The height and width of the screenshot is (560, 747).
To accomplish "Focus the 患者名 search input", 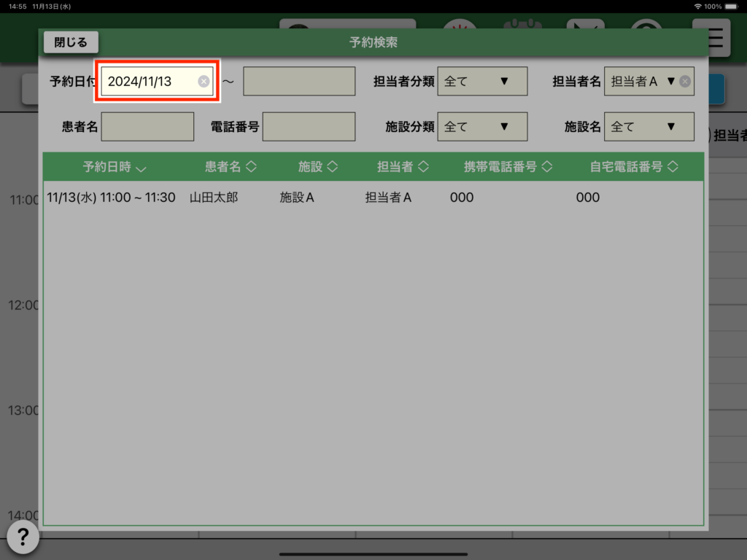I will tap(147, 127).
